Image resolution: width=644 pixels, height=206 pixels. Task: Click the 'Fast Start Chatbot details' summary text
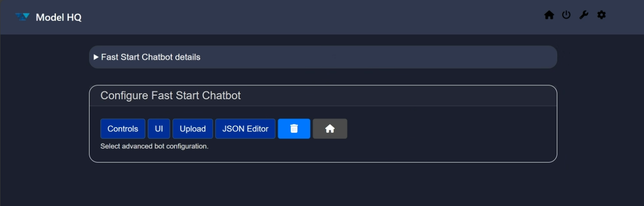coord(151,57)
